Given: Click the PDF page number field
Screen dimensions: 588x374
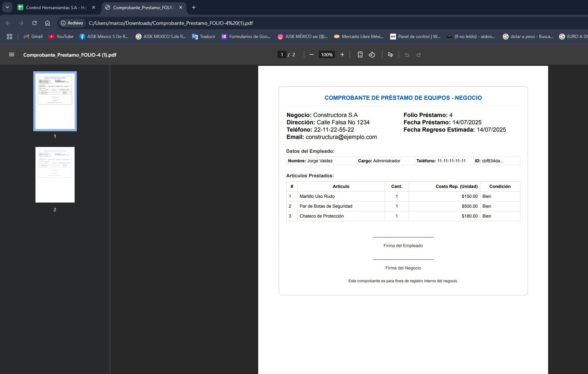Looking at the screenshot, I should pos(282,54).
